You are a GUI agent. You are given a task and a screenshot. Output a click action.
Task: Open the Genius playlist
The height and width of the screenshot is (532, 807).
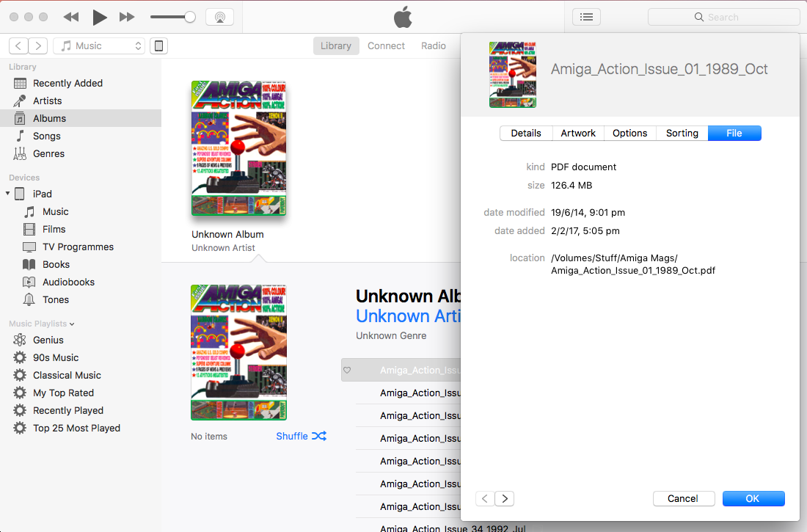point(81,340)
